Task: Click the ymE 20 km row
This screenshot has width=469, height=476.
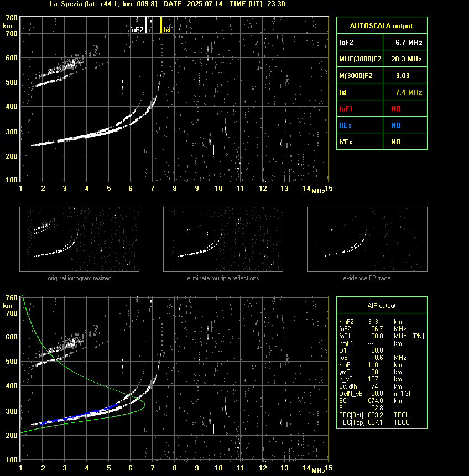Action: [371, 372]
